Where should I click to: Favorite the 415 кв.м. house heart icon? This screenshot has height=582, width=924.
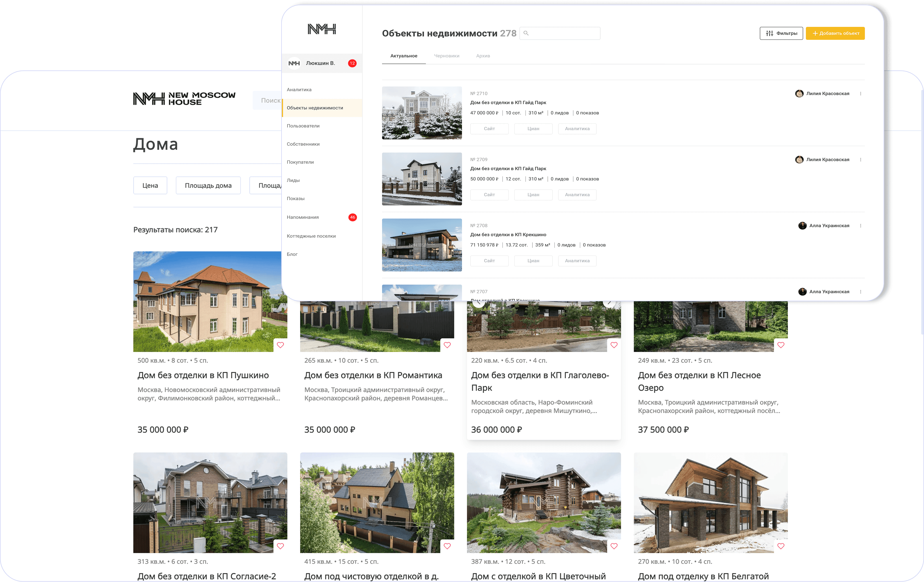pyautogui.click(x=447, y=546)
